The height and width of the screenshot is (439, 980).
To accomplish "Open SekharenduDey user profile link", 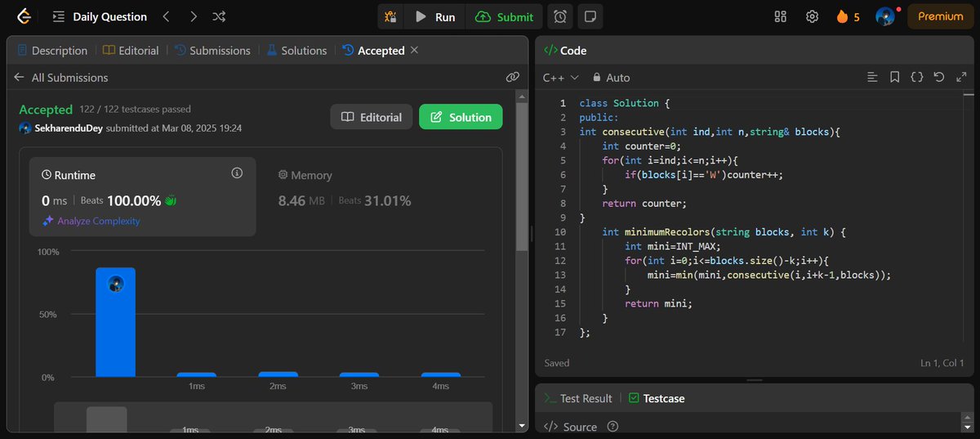I will pyautogui.click(x=69, y=128).
